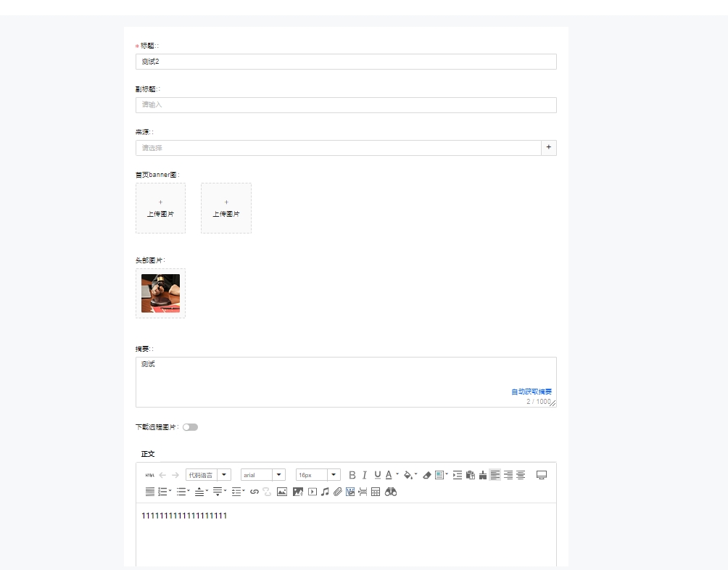Justify text with the justify icon
Screen dimensions: 728x570
point(149,492)
